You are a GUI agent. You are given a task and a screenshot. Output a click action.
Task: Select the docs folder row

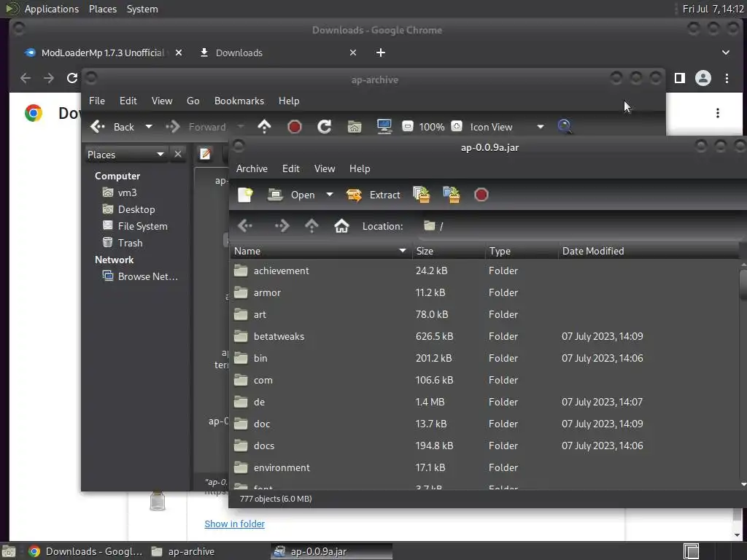coord(484,446)
